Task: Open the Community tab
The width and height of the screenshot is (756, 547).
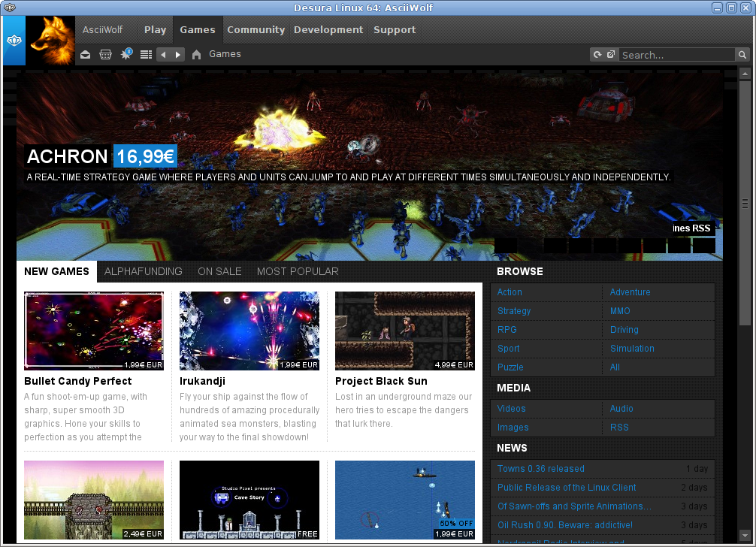Action: coord(256,30)
